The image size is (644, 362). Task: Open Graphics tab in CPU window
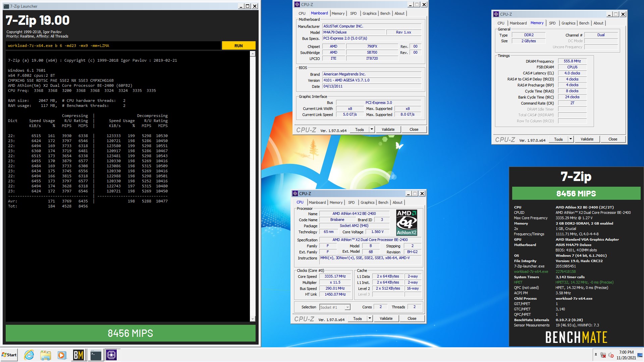coord(367,202)
